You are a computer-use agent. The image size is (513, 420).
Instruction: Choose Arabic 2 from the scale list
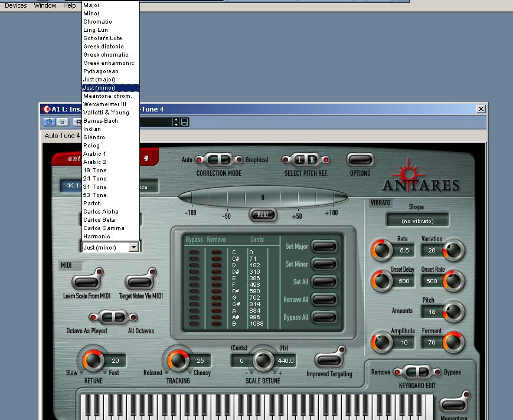point(110,162)
